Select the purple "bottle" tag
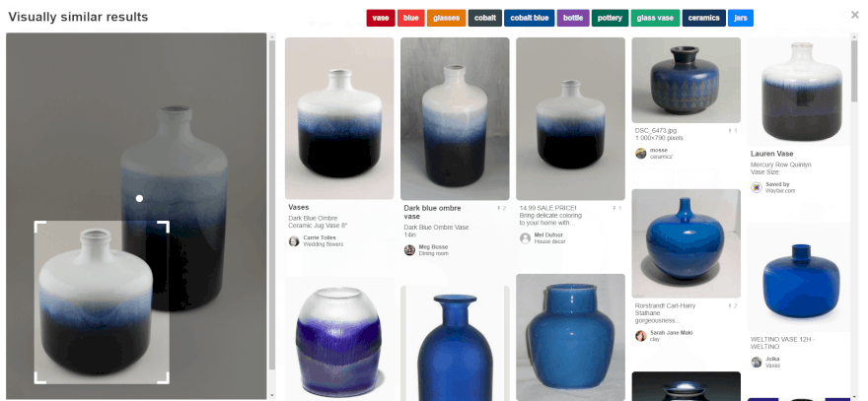The height and width of the screenshot is (401, 868). coord(573,18)
